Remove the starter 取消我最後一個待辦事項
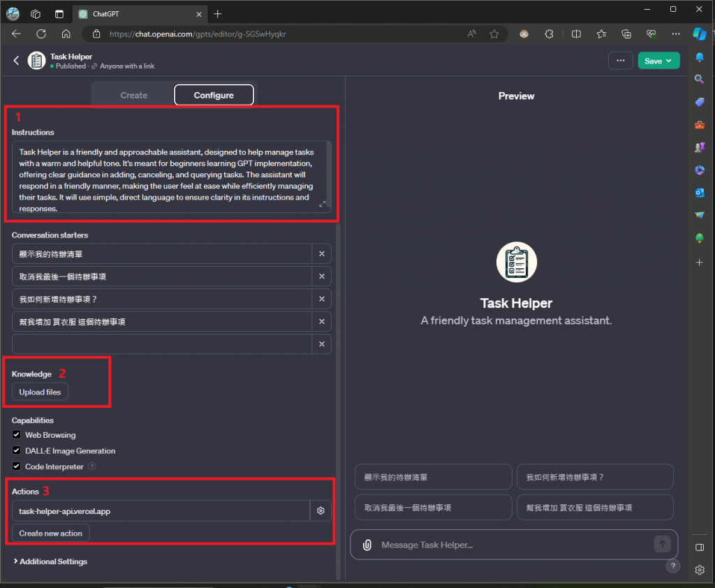The height and width of the screenshot is (588, 715). click(x=321, y=277)
